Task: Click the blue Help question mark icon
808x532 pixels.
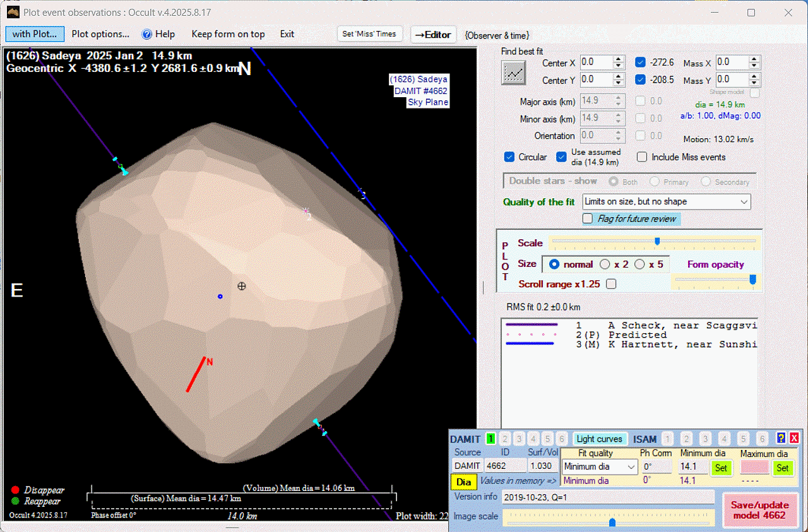Action: pyautogui.click(x=146, y=34)
